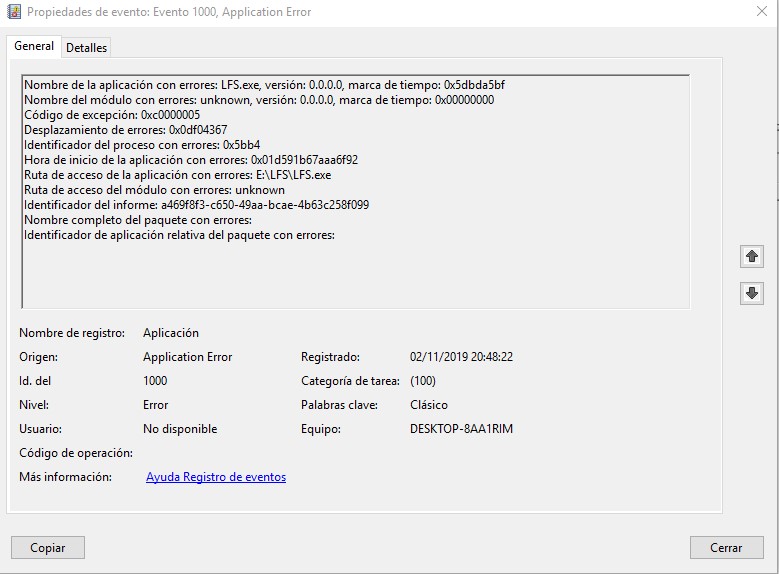Click the empty area inside the event description box
Image resolution: width=779 pixels, height=574 pixels.
tap(355, 276)
